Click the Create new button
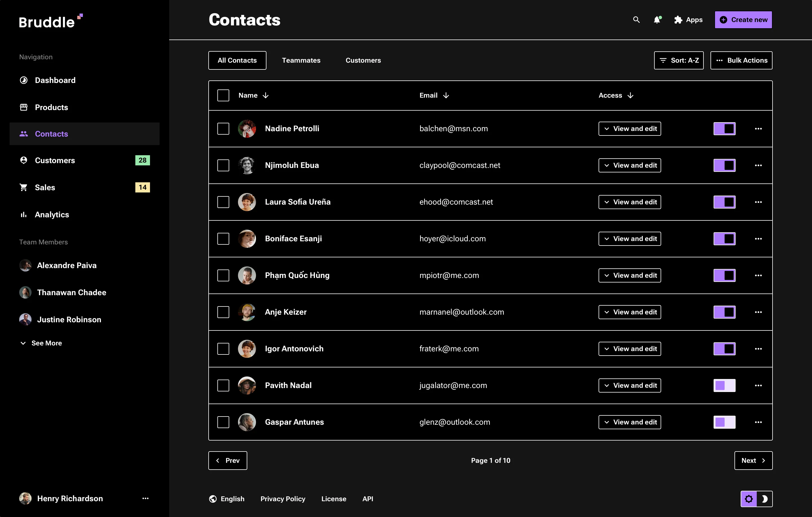Screen dimensions: 812x517 click(x=743, y=19)
